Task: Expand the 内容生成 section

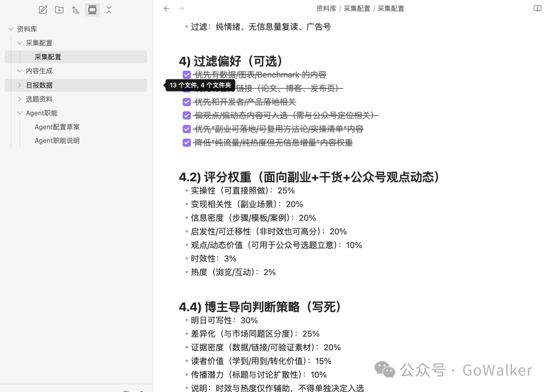Action: pyautogui.click(x=19, y=71)
